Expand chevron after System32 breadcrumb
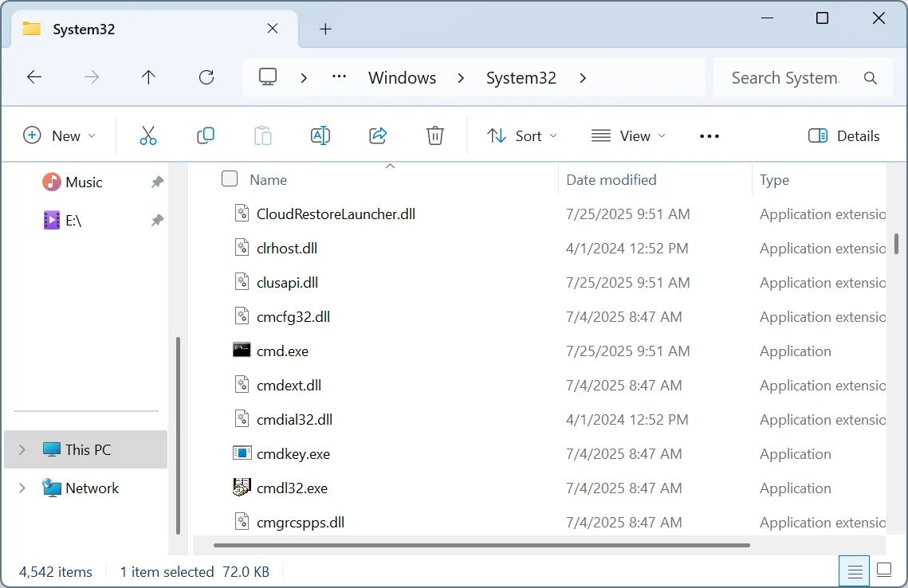Screen dimensions: 908x588 [x=583, y=77]
